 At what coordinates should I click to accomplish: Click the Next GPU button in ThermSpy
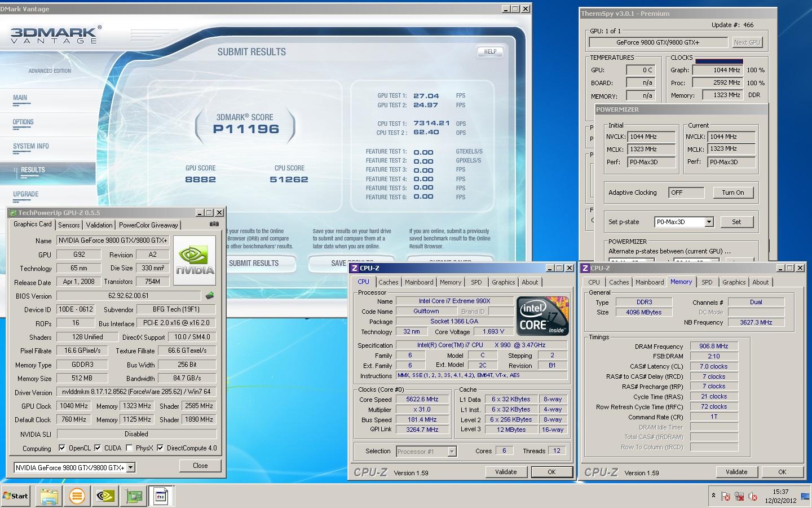click(747, 42)
